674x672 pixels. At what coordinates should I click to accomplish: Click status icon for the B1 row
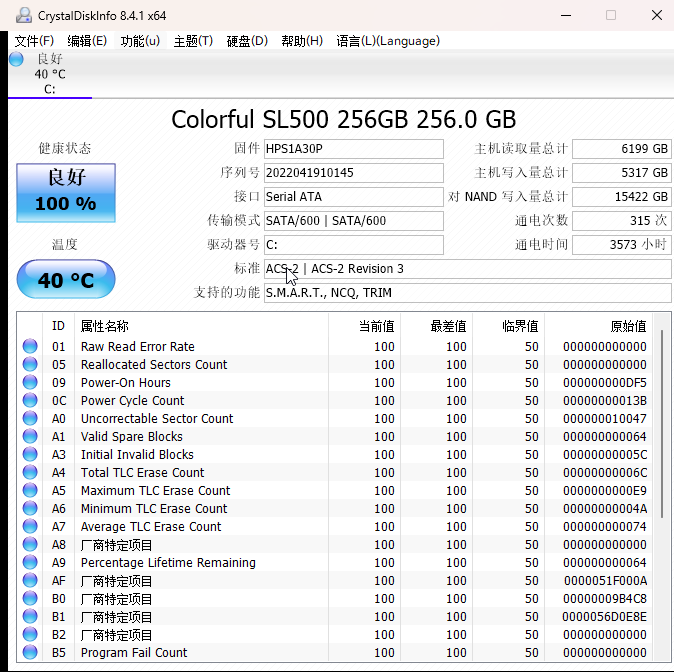[30, 617]
